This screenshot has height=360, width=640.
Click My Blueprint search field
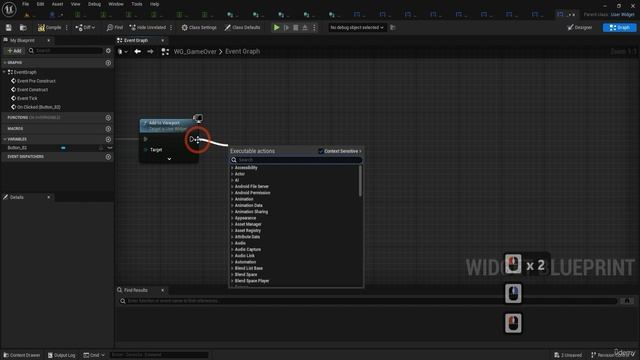pyautogui.click(x=65, y=51)
